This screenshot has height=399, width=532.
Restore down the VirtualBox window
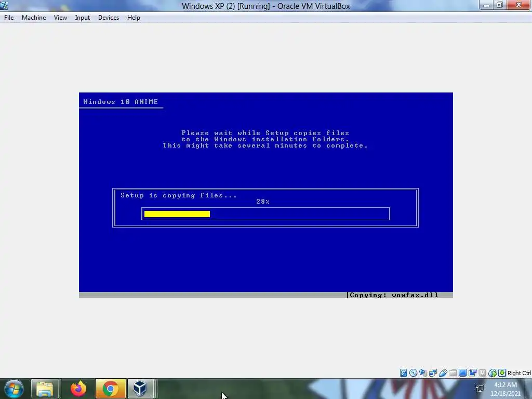pyautogui.click(x=499, y=5)
